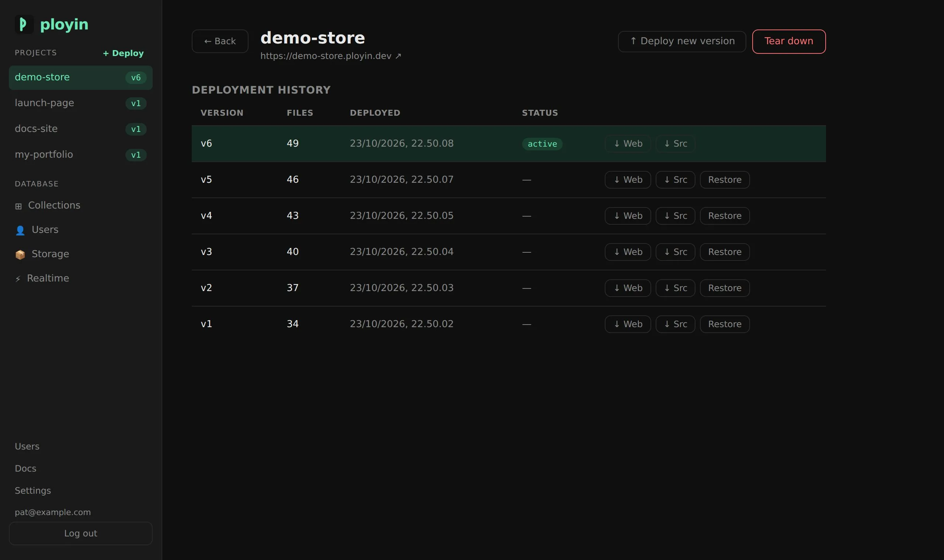Viewport: 944px width, 560px height.
Task: Restore version v3
Action: pos(725,252)
